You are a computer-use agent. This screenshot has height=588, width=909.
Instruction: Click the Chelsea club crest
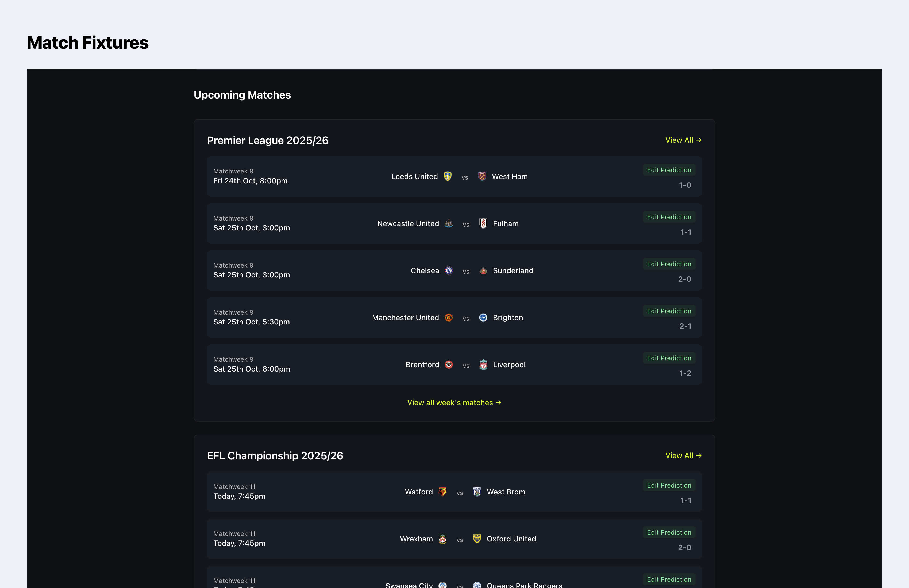(x=449, y=271)
